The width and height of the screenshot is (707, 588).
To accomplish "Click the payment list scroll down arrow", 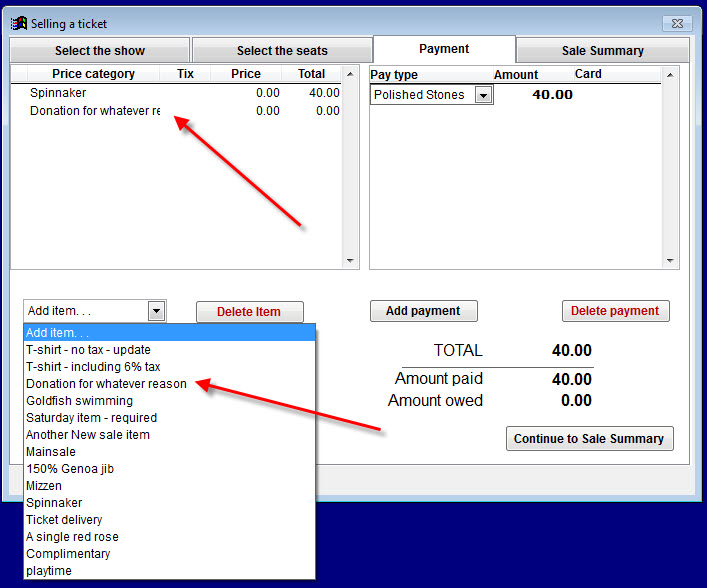I will pyautogui.click(x=670, y=261).
